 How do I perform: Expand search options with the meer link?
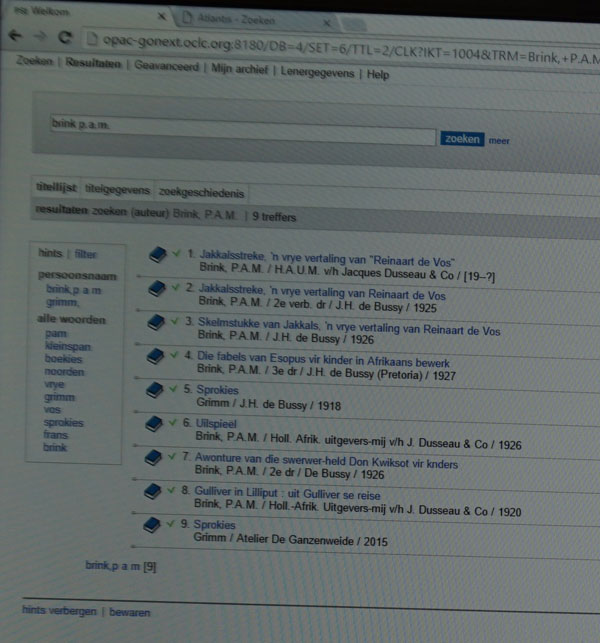499,141
